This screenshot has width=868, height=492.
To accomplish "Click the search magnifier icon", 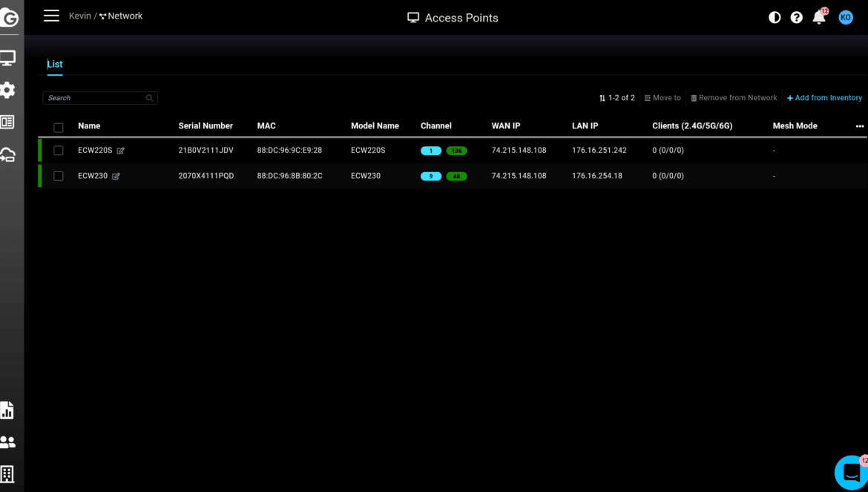I will 149,98.
